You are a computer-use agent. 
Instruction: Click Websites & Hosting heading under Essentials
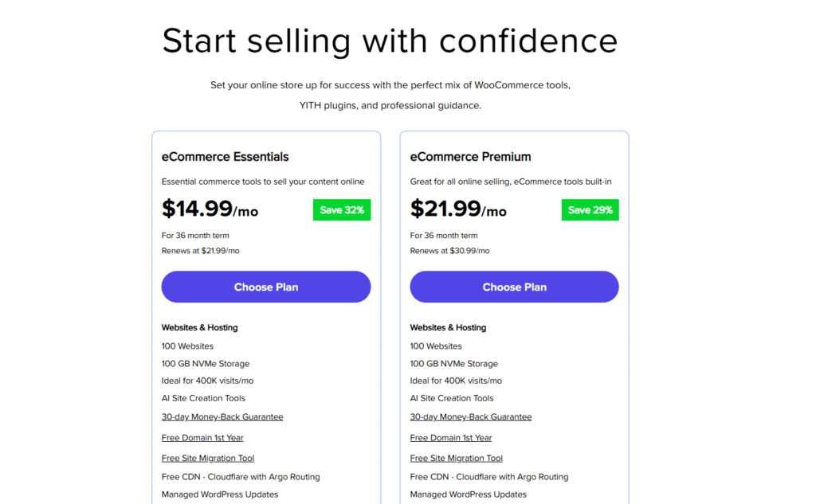[199, 327]
